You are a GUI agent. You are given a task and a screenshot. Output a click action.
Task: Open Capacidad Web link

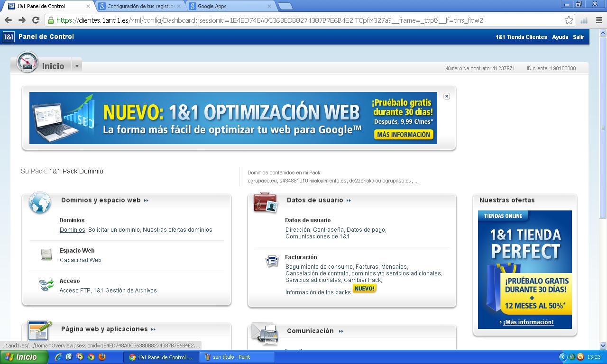click(81, 260)
